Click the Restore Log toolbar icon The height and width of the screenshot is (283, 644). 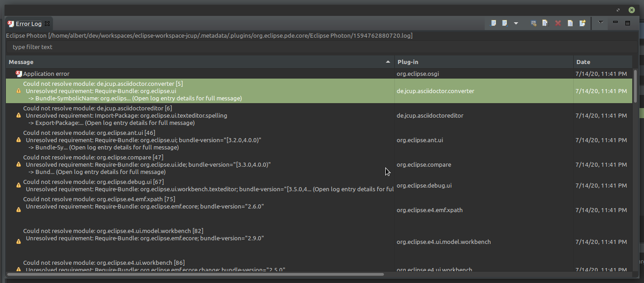click(x=582, y=23)
